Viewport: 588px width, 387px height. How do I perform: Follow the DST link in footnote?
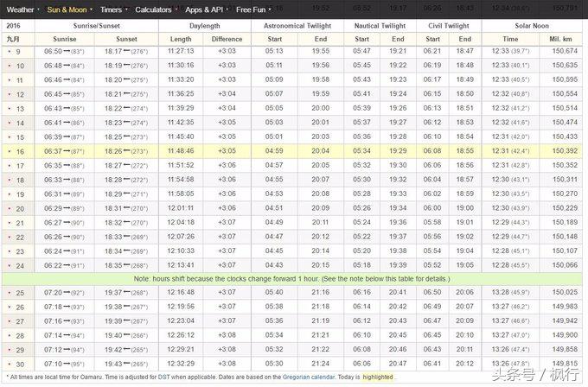click(x=163, y=377)
